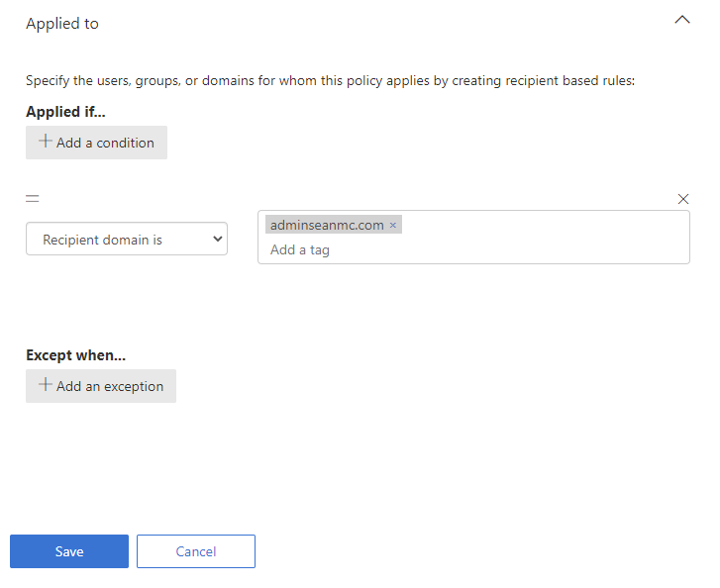Cancel editing the policy

coord(196,551)
